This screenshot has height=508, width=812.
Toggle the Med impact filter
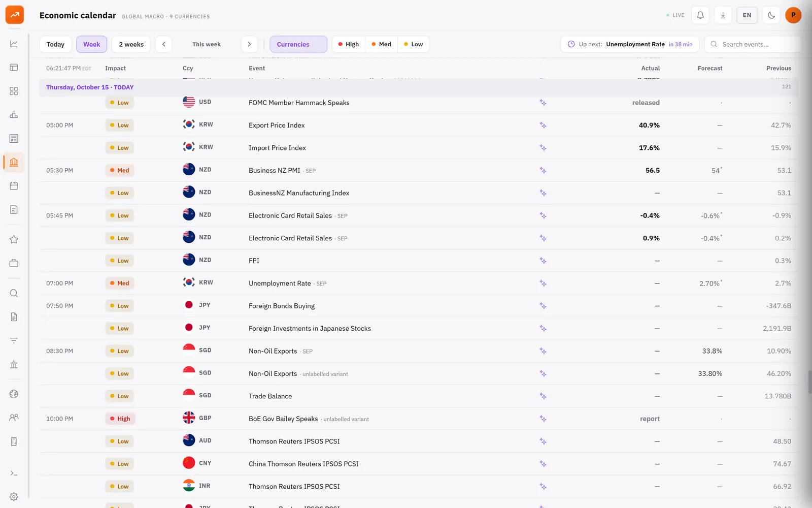tap(382, 44)
